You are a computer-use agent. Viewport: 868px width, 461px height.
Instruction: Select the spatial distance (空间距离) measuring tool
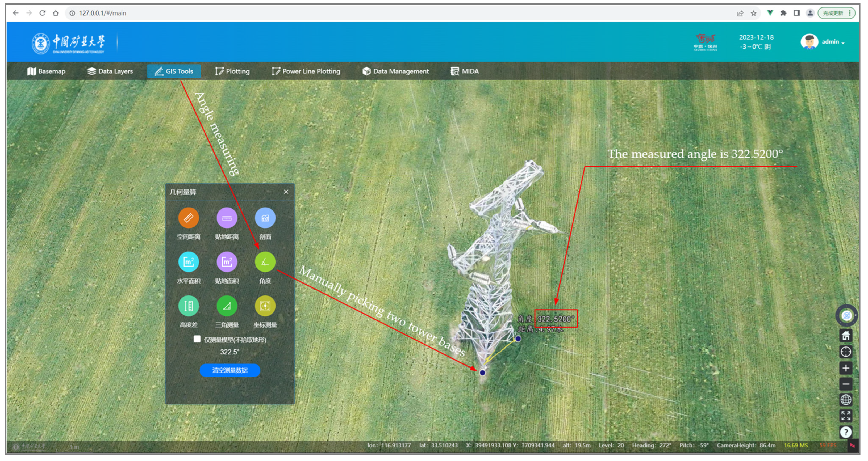pos(188,218)
